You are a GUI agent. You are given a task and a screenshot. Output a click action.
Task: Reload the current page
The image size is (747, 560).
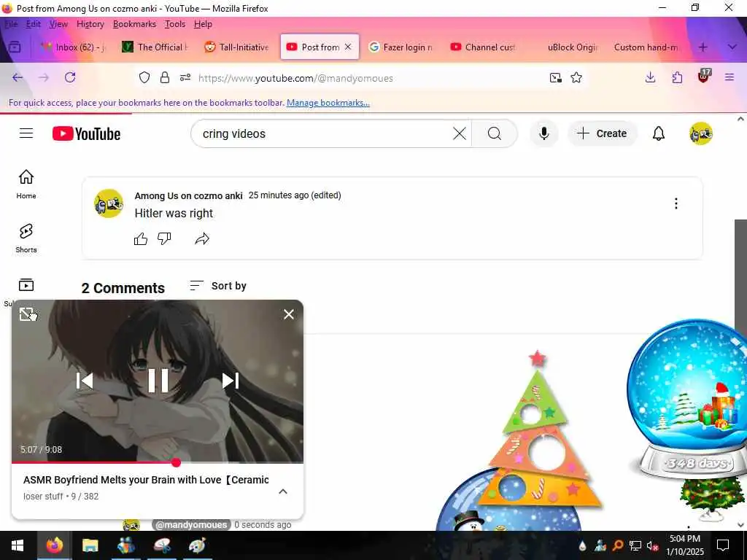click(x=70, y=77)
